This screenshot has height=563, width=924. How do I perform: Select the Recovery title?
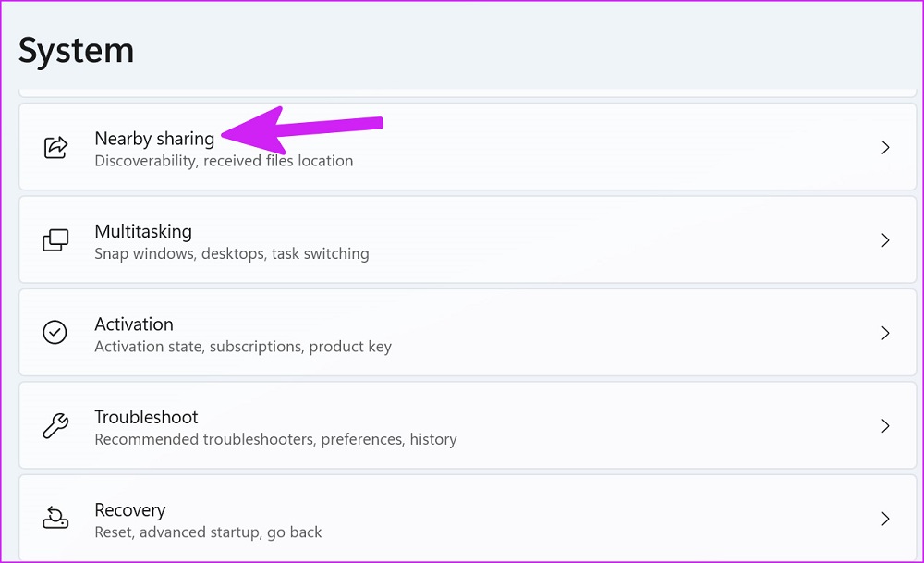[x=130, y=510]
